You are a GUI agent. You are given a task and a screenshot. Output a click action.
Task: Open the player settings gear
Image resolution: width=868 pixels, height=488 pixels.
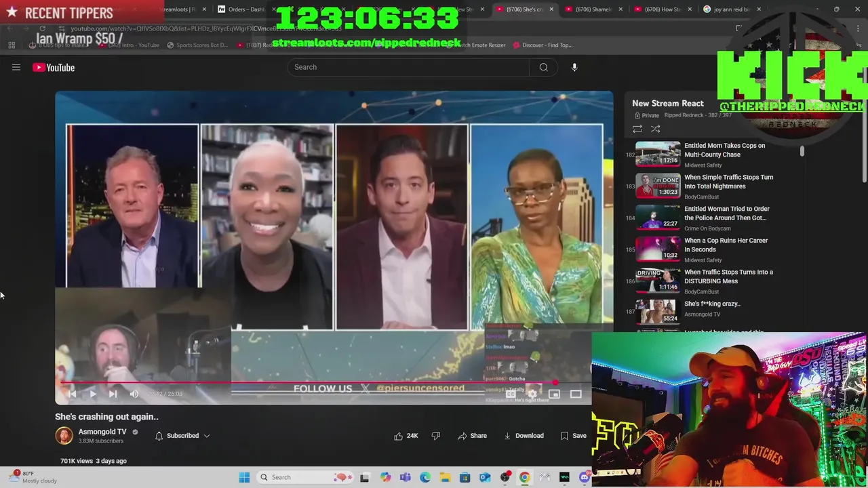532,394
